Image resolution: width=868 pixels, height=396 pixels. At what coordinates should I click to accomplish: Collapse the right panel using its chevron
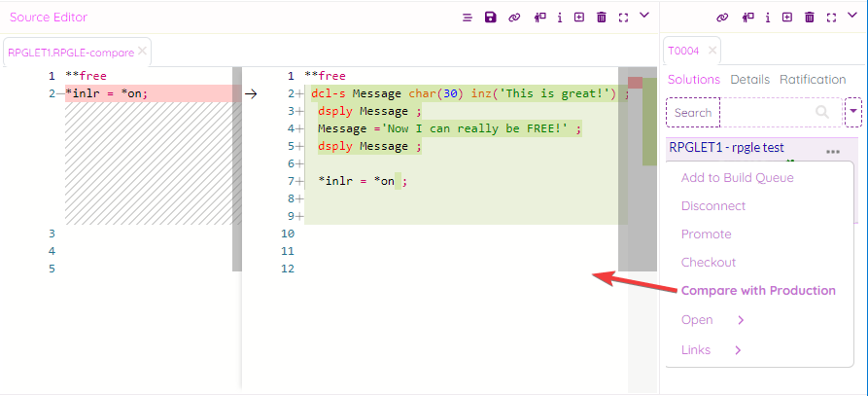(852, 16)
